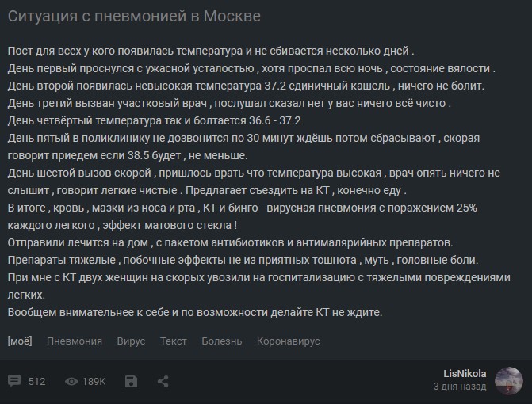Click the '3 дня назад' timestamp

click(460, 387)
